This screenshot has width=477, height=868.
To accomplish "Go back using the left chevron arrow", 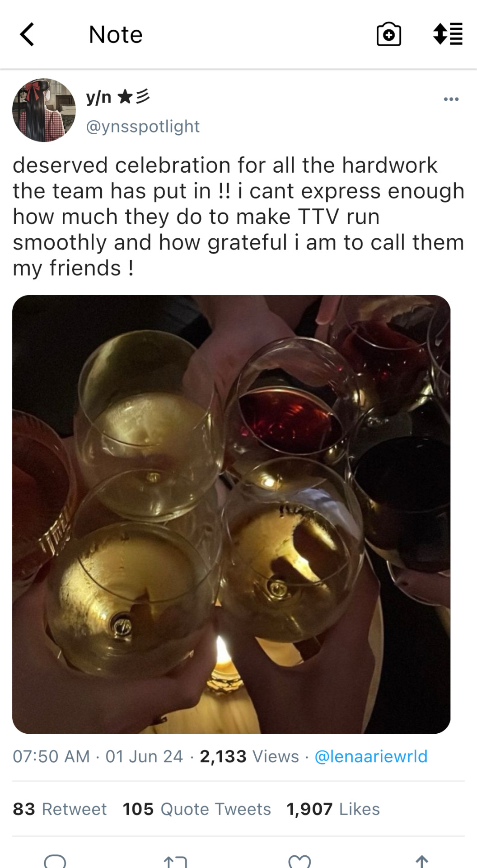I will pyautogui.click(x=27, y=34).
